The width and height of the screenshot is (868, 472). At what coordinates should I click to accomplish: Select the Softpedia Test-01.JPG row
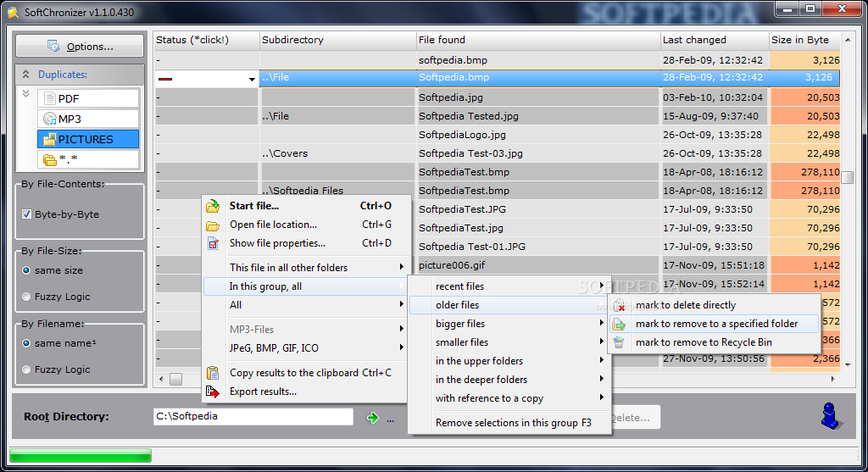click(x=497, y=247)
